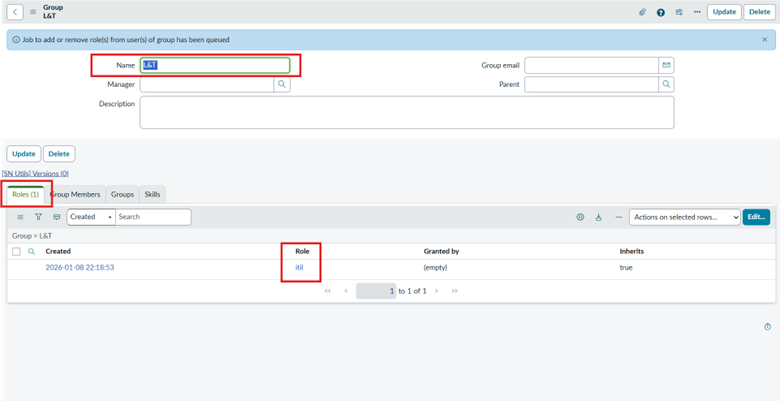Viewport: 780px width, 401px height.
Task: Click the Edit button in the roles list
Action: tap(757, 217)
